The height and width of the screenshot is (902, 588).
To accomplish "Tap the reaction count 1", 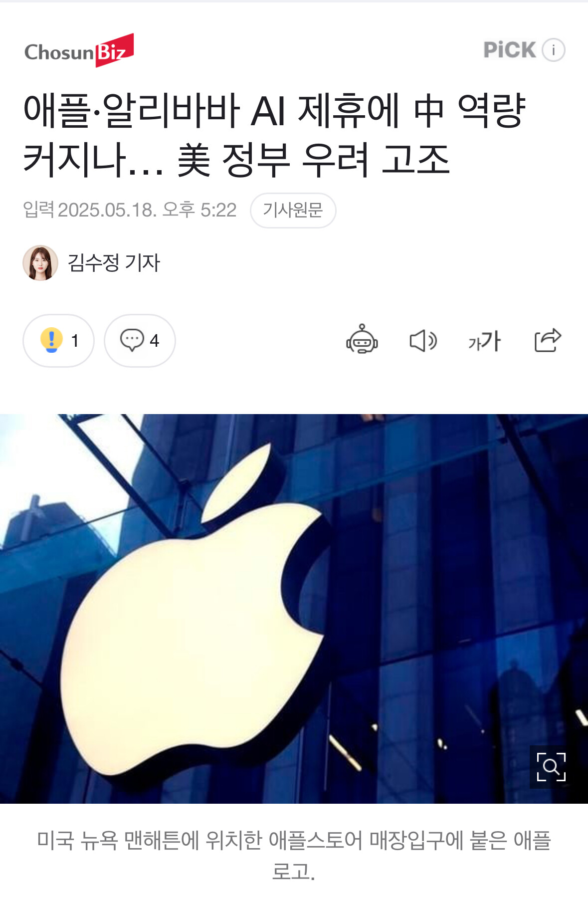I will tap(75, 341).
